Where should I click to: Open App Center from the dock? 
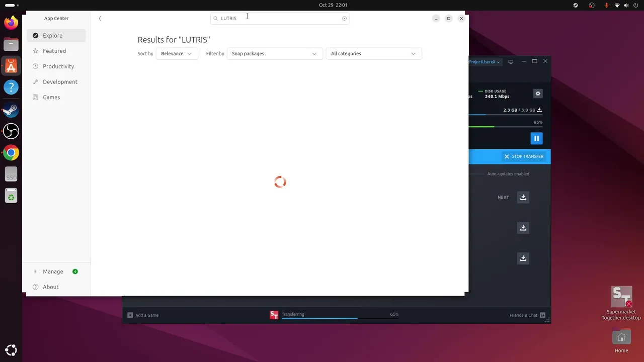tap(11, 66)
